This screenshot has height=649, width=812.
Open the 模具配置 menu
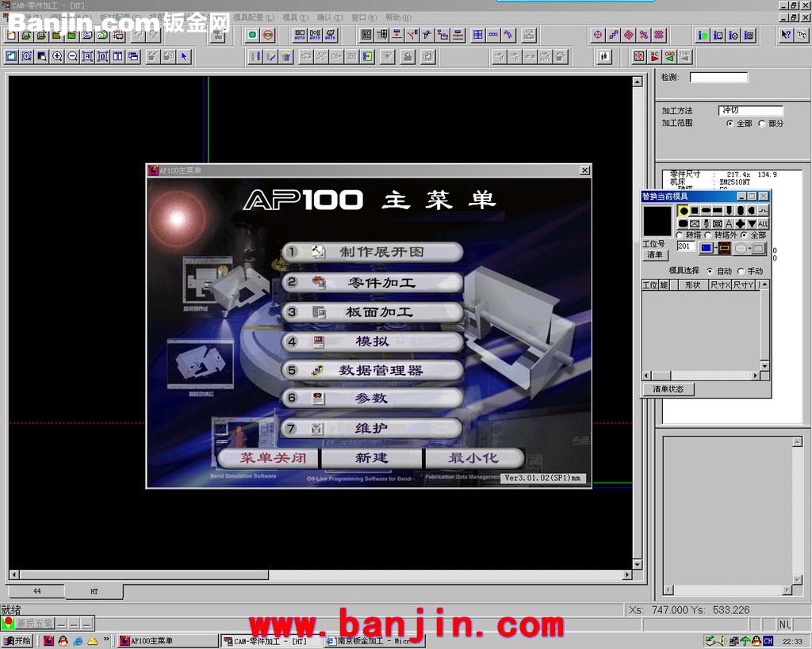tap(253, 17)
